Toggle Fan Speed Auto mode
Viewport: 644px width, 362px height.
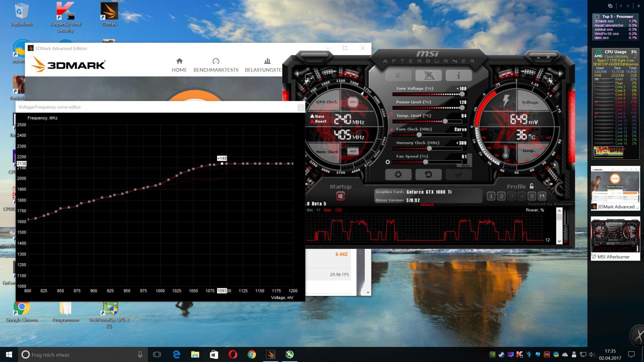[465, 166]
